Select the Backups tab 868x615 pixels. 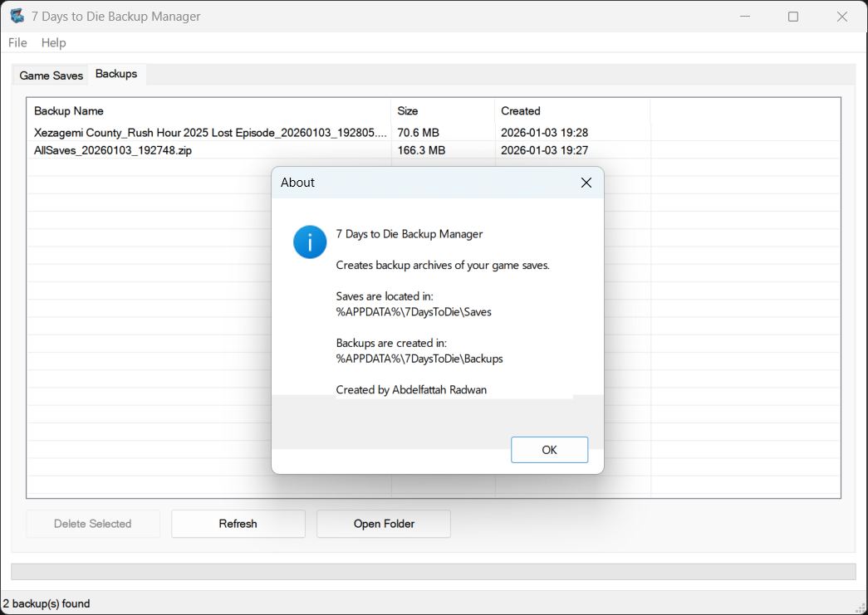pyautogui.click(x=116, y=74)
